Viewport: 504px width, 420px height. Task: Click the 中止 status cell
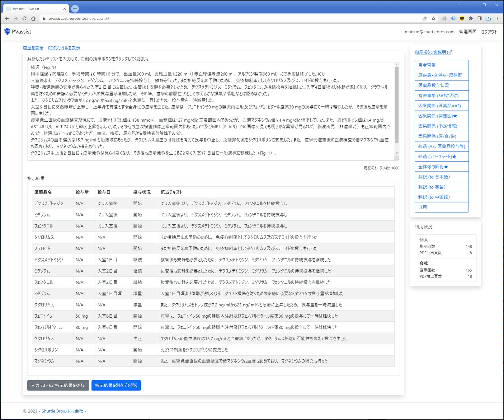tap(144, 338)
